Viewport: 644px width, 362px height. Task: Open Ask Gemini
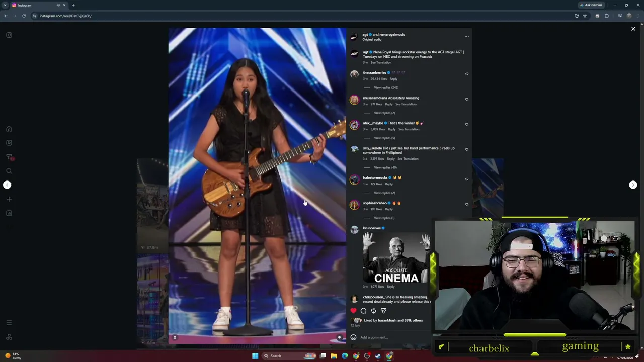[x=591, y=5]
